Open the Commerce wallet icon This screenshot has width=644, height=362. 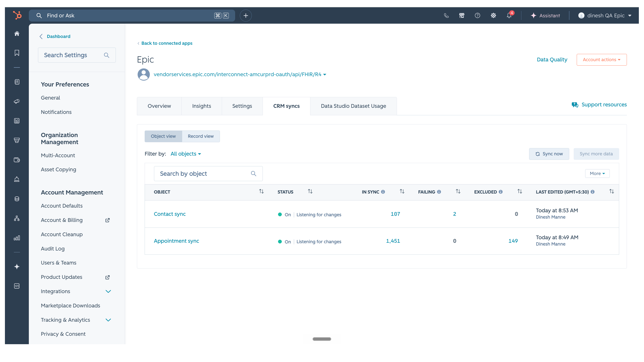[x=17, y=160]
